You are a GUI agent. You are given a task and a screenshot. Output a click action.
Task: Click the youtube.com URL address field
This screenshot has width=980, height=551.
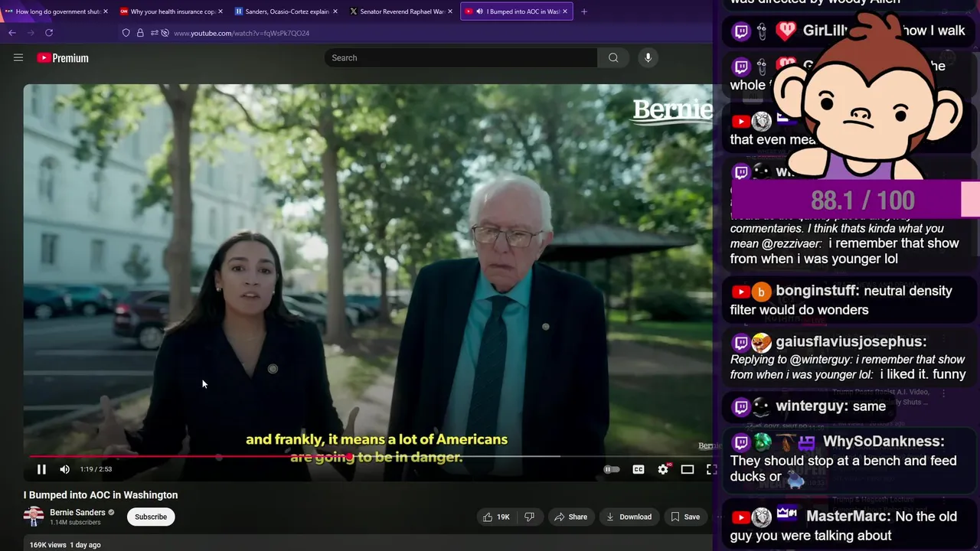coord(242,33)
